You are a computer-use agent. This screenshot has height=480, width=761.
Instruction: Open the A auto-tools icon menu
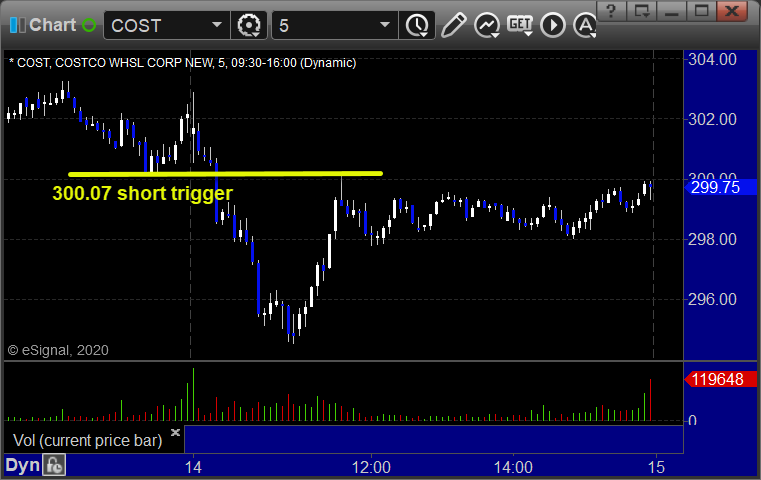tap(585, 25)
